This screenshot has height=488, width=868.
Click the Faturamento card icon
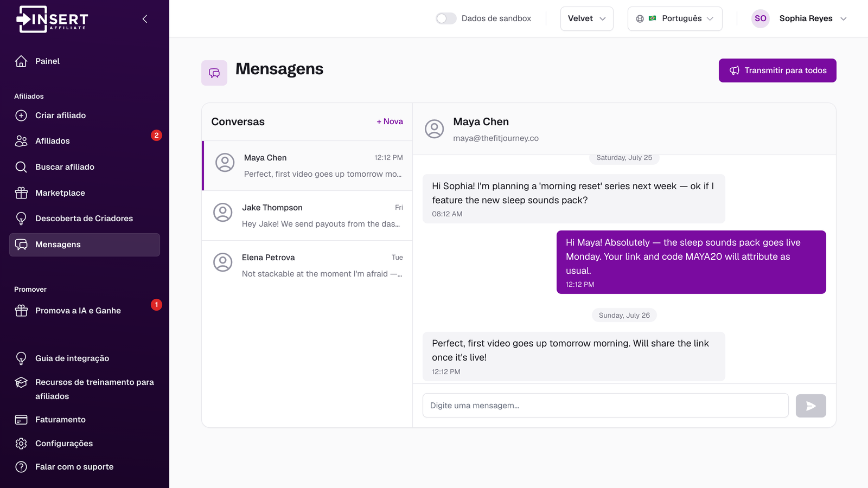click(x=21, y=420)
